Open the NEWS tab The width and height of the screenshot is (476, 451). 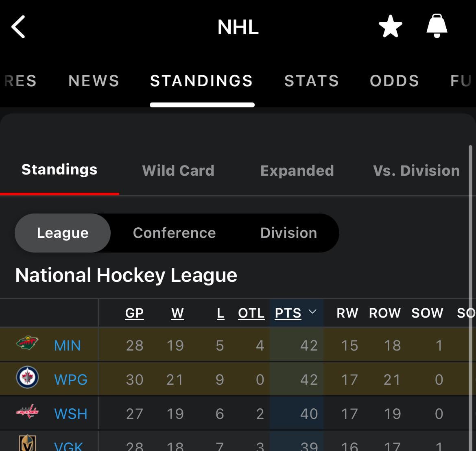(94, 81)
